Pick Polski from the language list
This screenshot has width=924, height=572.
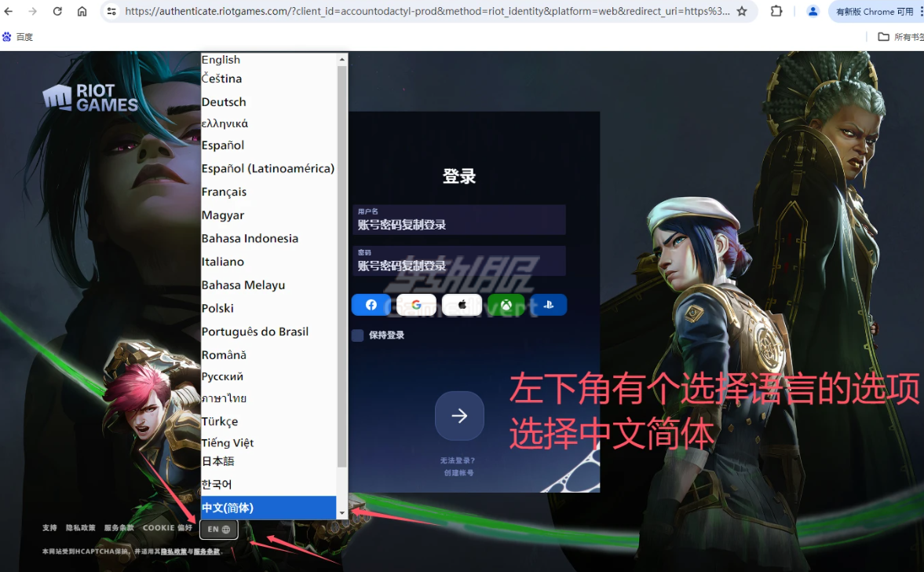point(268,309)
